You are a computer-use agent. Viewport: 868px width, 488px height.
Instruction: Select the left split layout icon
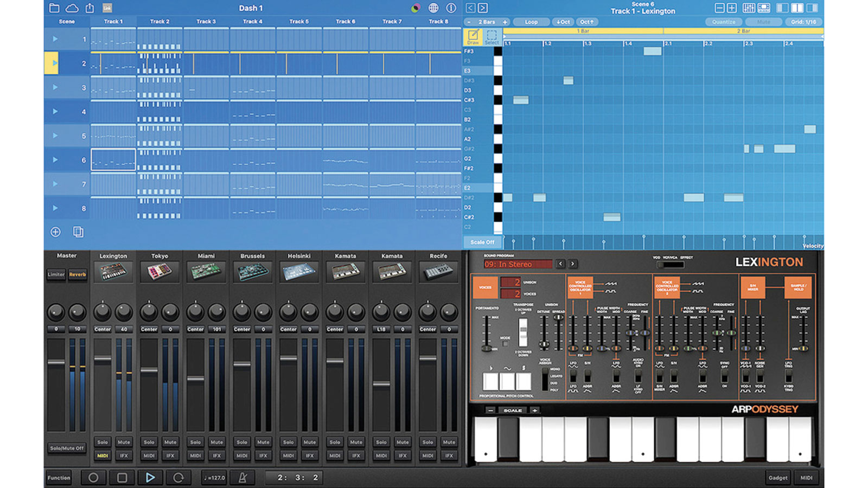click(783, 8)
